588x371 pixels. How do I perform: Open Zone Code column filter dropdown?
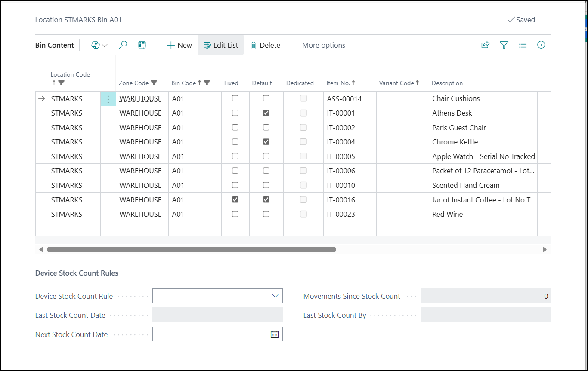154,83
